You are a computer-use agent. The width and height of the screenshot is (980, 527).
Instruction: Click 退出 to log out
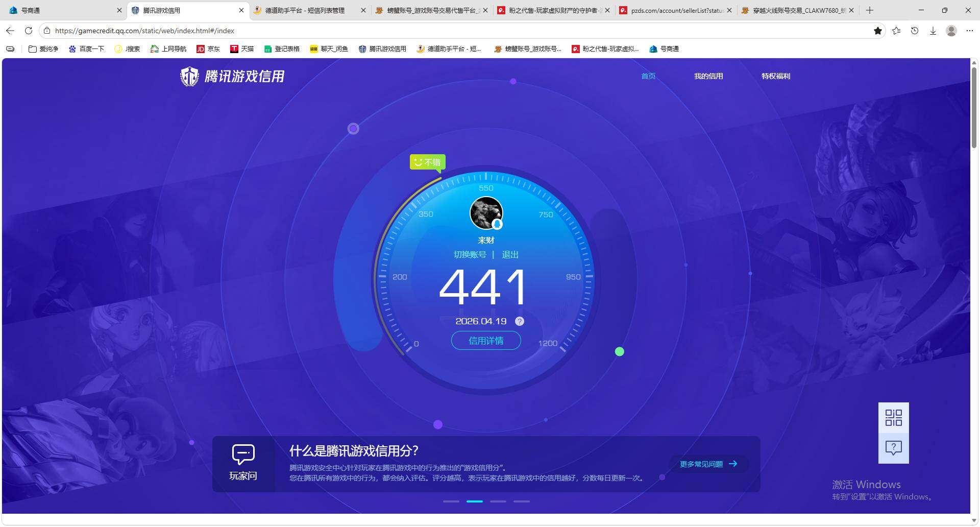(x=510, y=254)
